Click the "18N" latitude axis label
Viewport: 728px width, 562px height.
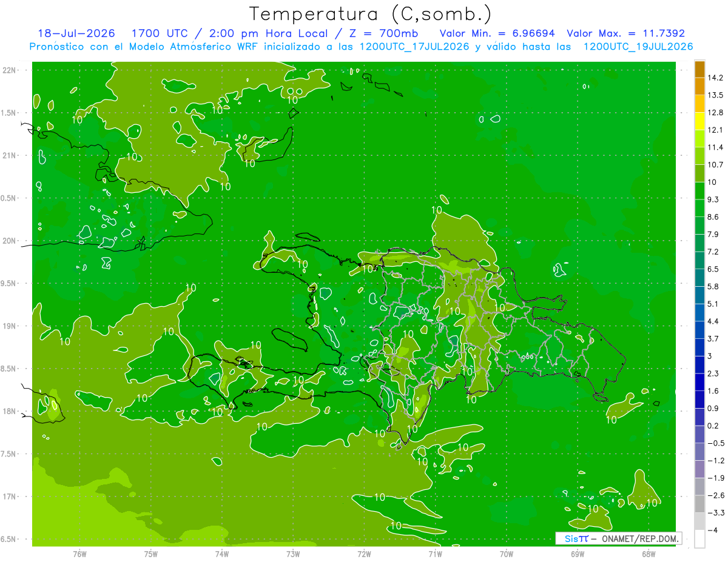tap(8, 411)
